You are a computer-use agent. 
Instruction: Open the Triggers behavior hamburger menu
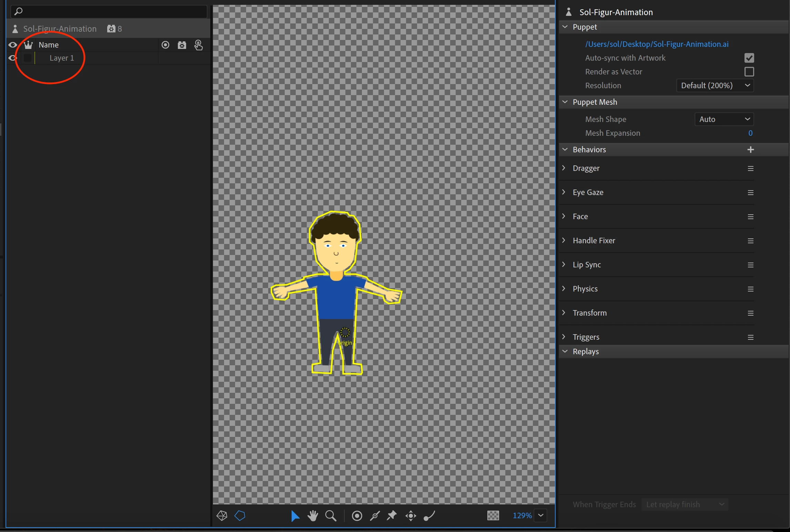(750, 337)
